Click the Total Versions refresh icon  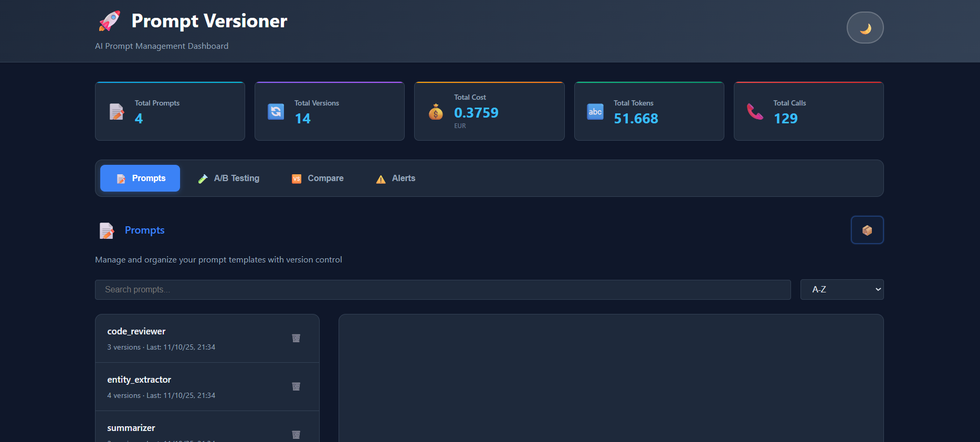click(x=276, y=111)
